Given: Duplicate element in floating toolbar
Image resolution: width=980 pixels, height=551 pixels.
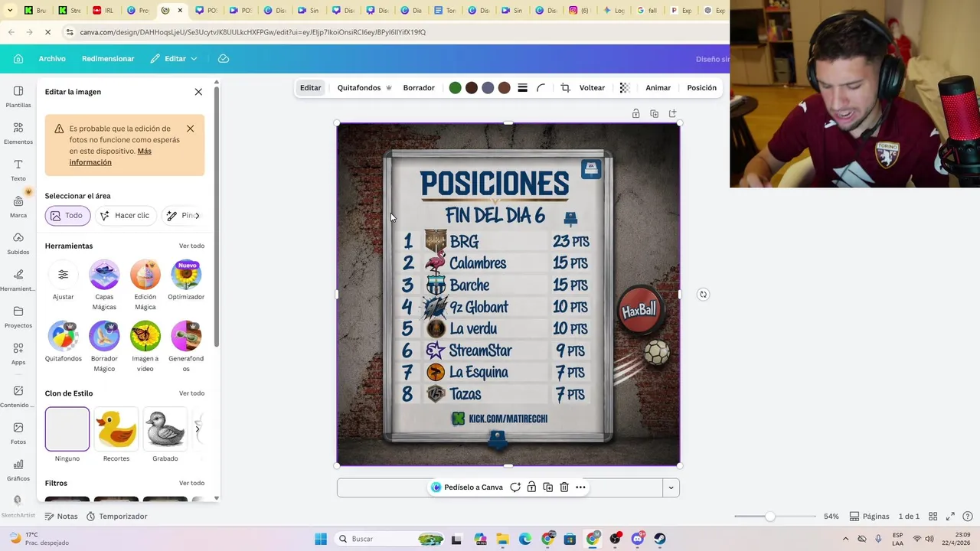Looking at the screenshot, I should pyautogui.click(x=548, y=487).
